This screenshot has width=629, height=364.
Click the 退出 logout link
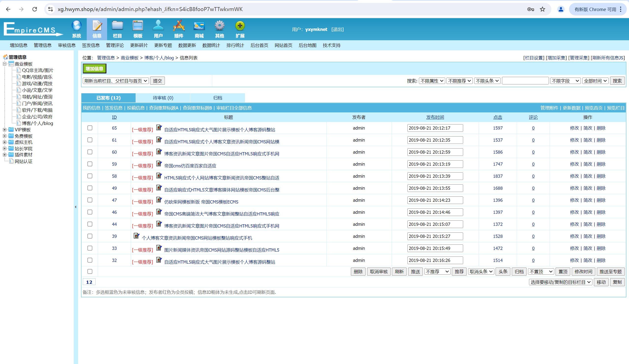[x=337, y=29]
